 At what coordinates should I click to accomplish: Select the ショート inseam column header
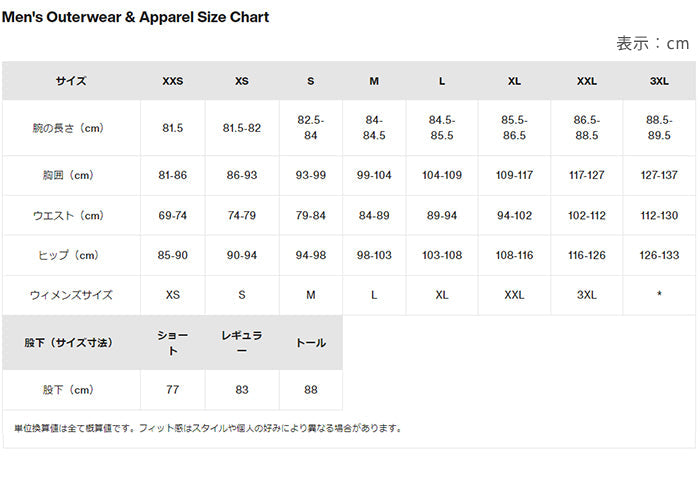(x=172, y=342)
